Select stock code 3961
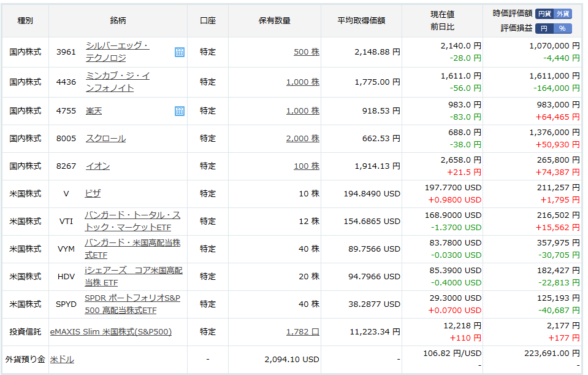588x375 pixels. (66, 52)
